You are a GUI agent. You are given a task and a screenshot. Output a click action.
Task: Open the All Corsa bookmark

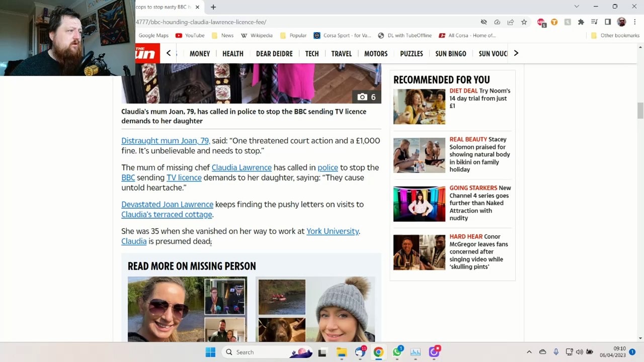click(x=467, y=35)
